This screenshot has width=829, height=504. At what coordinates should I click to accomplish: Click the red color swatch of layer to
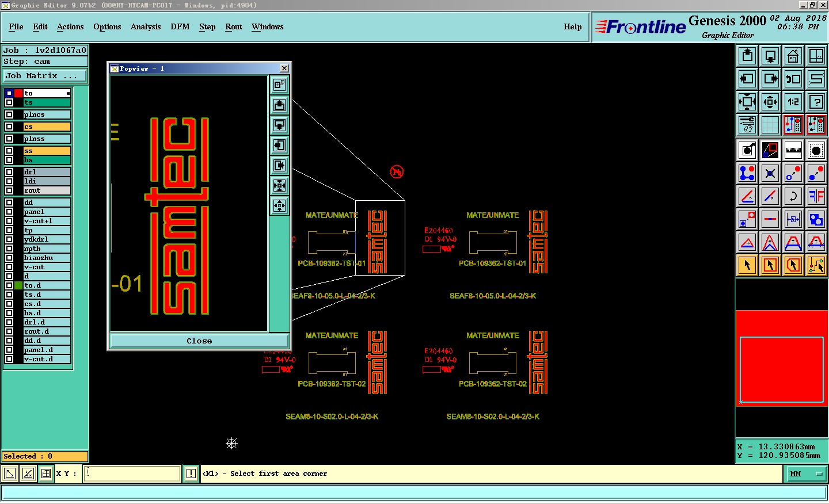pos(18,93)
